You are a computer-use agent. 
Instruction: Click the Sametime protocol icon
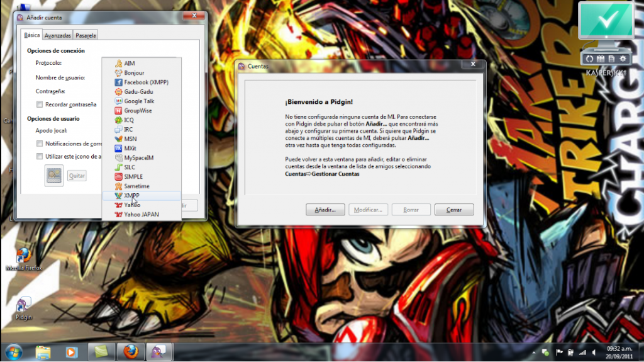click(x=118, y=186)
